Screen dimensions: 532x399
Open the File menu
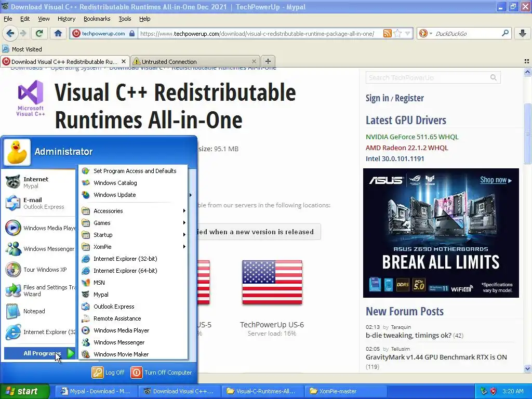[8, 19]
